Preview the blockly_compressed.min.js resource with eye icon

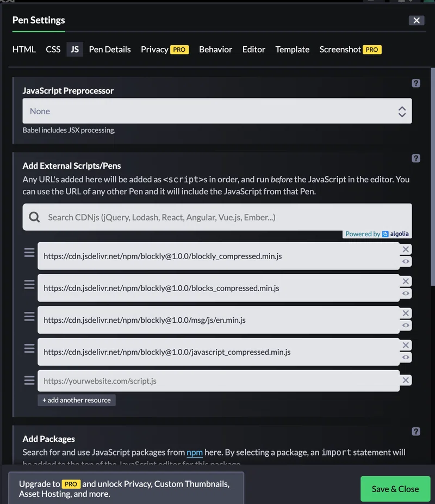tap(406, 261)
